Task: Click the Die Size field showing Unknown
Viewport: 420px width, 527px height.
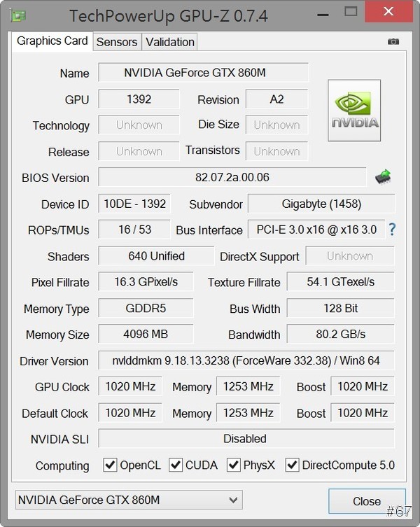Action: coord(276,125)
